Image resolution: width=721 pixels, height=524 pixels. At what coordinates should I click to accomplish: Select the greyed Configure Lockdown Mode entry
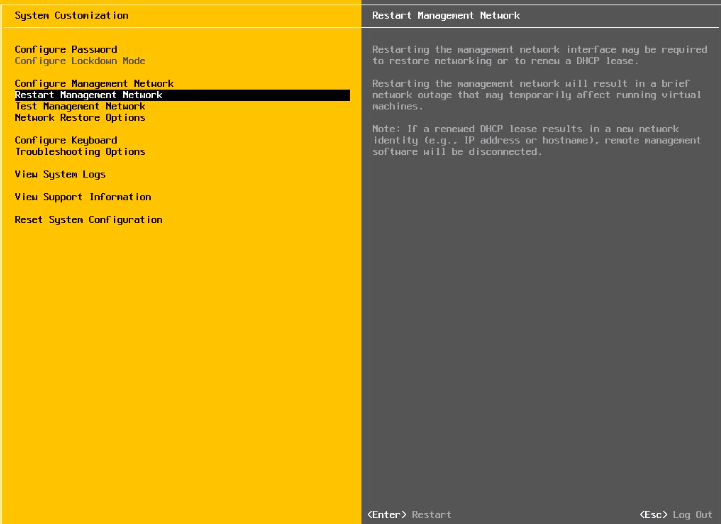(80, 61)
